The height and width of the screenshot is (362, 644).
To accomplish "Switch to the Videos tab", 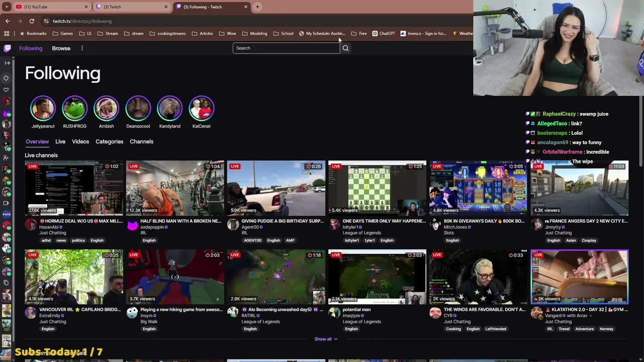I will 80,142.
